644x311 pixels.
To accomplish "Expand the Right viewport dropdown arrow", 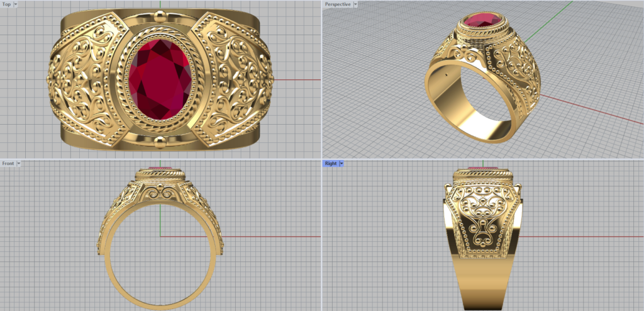I will click(x=340, y=163).
